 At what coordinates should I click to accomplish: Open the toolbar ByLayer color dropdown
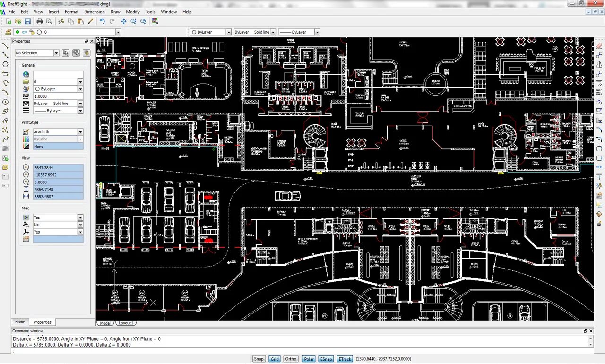228,32
